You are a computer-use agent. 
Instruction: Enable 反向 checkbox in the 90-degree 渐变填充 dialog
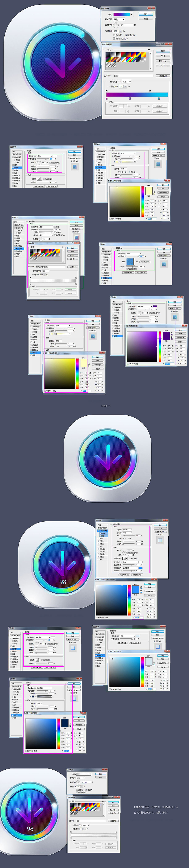click(x=114, y=35)
